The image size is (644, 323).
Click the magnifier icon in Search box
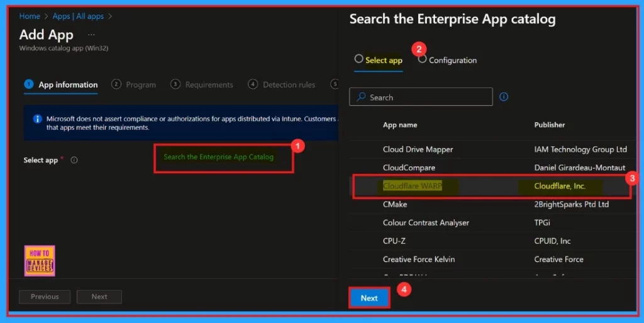[361, 97]
